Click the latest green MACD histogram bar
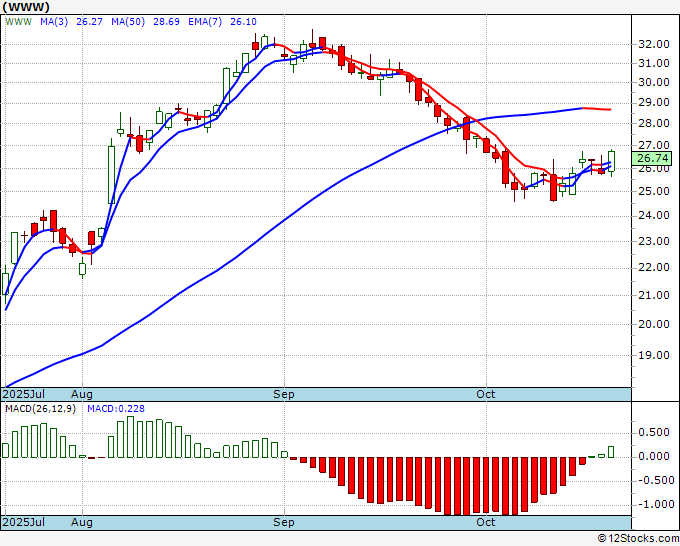680x546 pixels. pyautogui.click(x=611, y=452)
